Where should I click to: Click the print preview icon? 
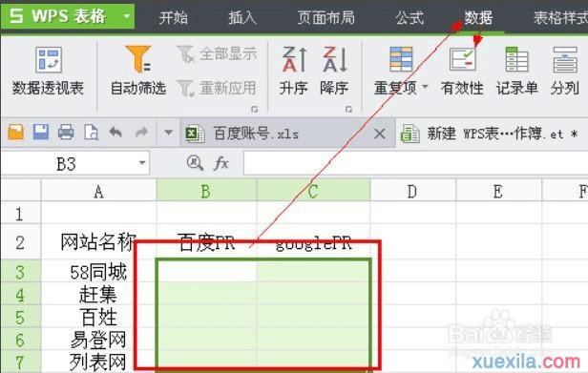tap(91, 133)
